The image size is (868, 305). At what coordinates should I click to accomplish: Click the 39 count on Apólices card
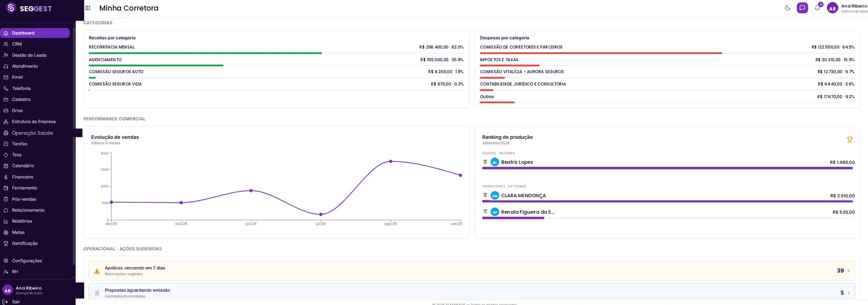coord(840,271)
